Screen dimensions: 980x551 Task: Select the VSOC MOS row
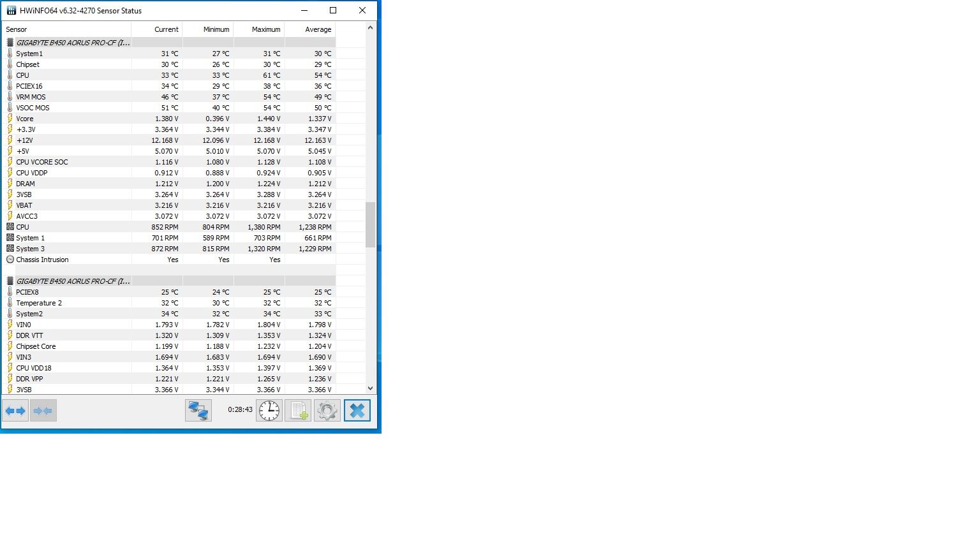click(x=169, y=108)
